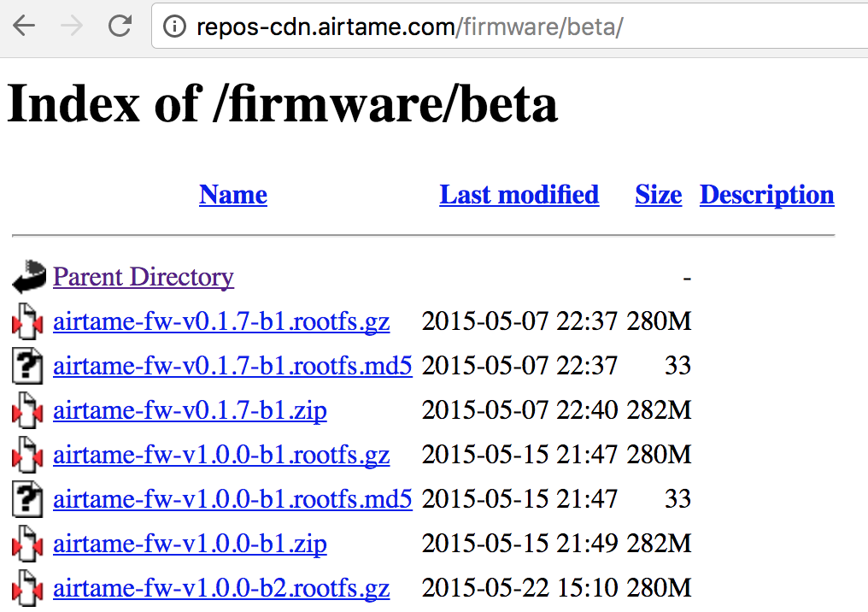
Task: Open airtame-fw-v0.1.7-b1.rootfs.md5 link
Action: [x=232, y=366]
